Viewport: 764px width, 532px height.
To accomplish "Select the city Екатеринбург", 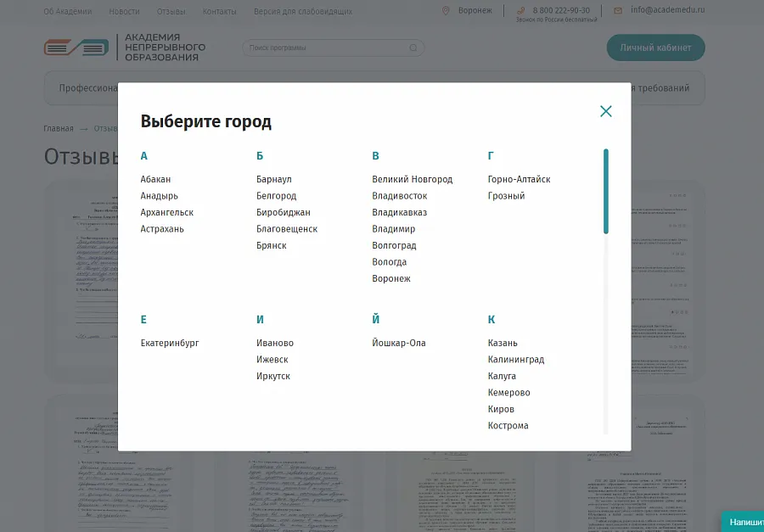I will [x=170, y=343].
